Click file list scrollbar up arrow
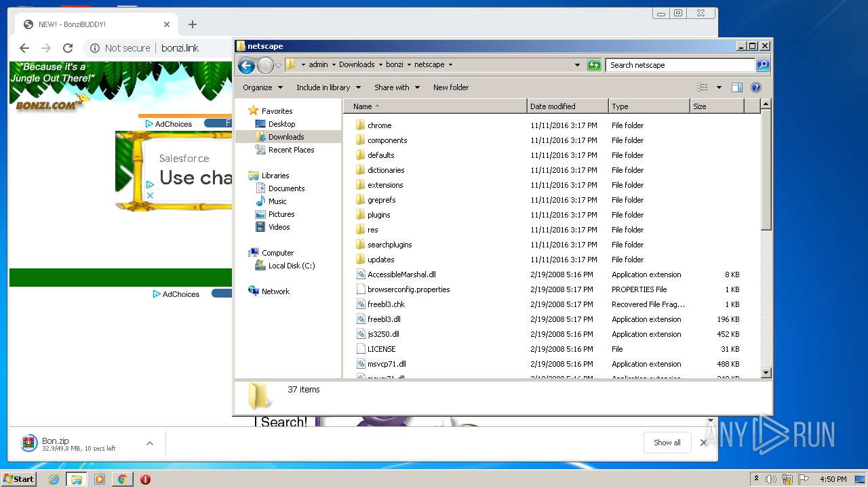Image resolution: width=868 pixels, height=488 pixels. click(766, 104)
